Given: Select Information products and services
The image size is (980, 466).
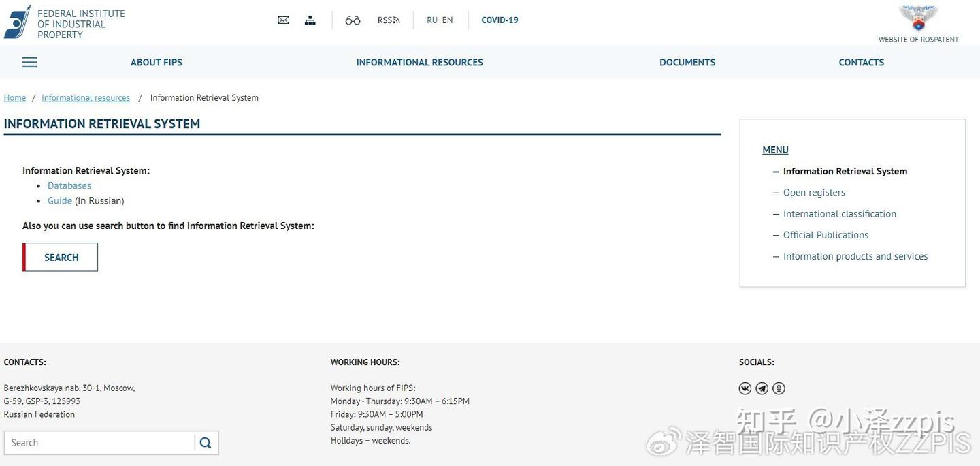Looking at the screenshot, I should coord(855,256).
